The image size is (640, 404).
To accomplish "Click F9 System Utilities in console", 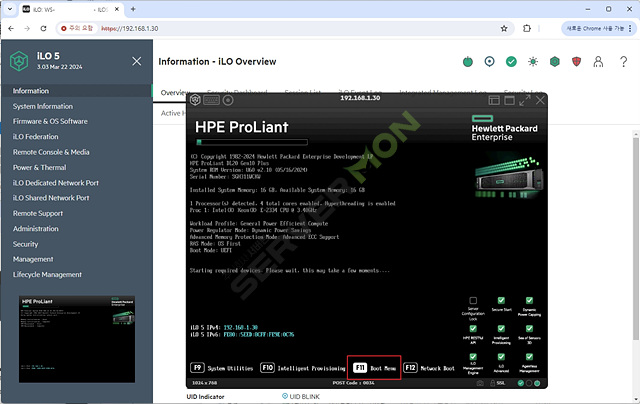I will [x=222, y=368].
